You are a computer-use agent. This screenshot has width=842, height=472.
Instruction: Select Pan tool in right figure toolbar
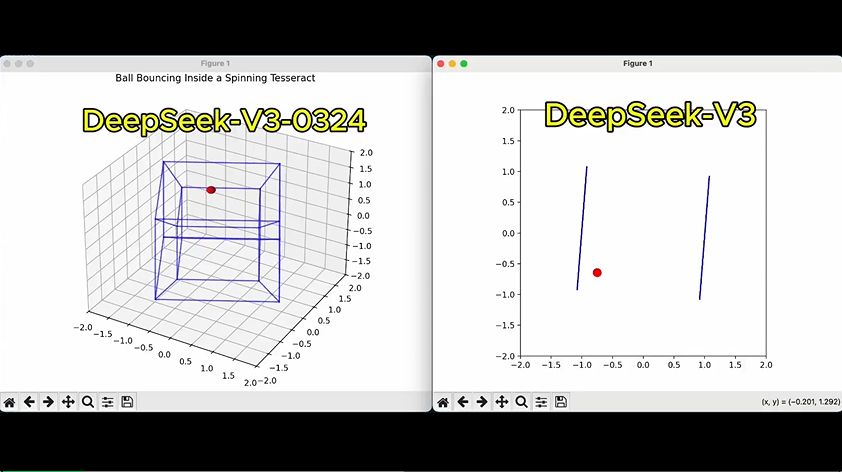[502, 402]
